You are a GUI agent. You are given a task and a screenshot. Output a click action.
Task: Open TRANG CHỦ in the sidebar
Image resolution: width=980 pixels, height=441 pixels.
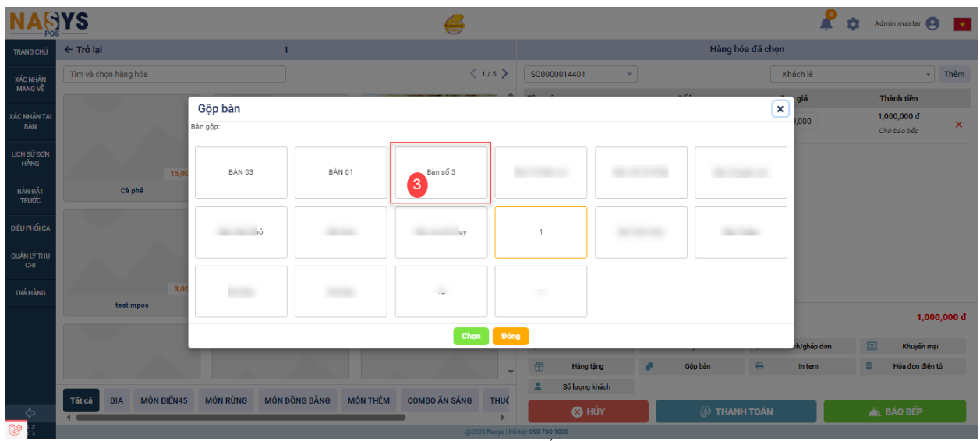point(30,52)
